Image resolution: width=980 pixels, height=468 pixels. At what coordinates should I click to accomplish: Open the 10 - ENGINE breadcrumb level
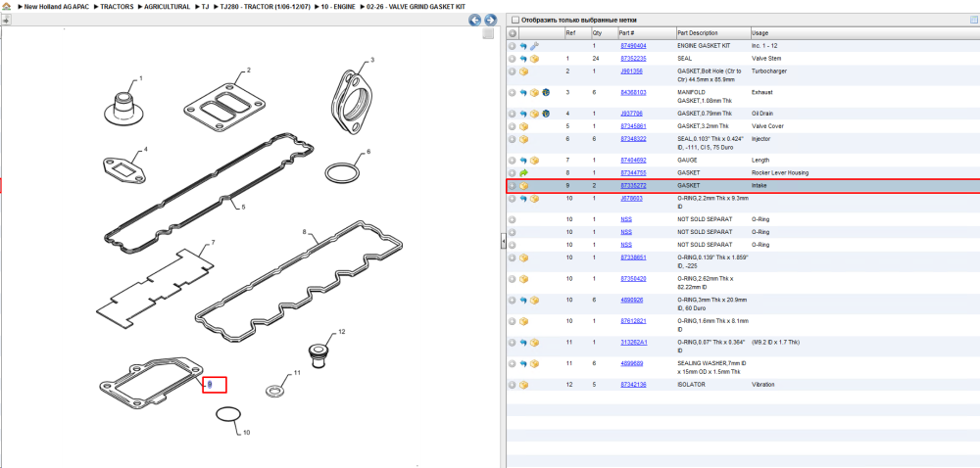tap(338, 6)
